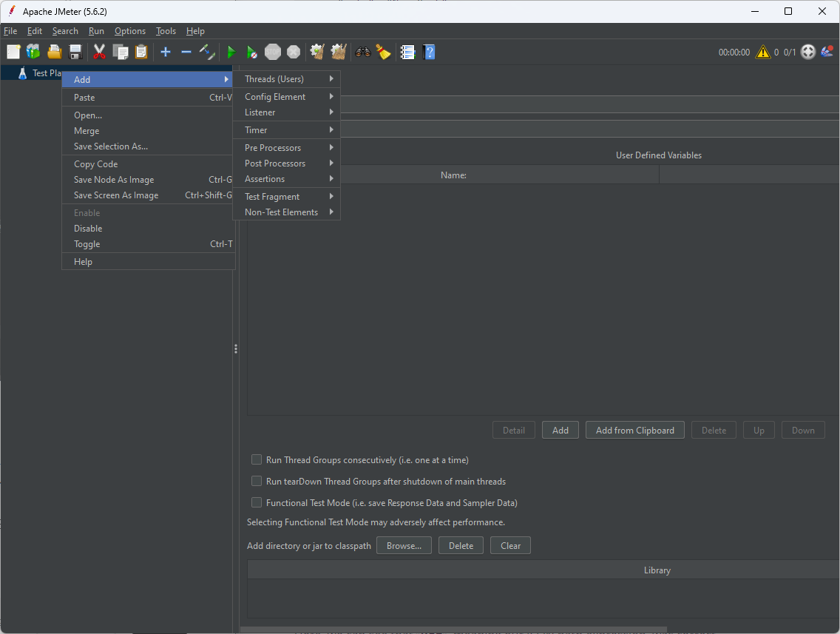The width and height of the screenshot is (840, 634).
Task: Choose Toggle from context menu
Action: coord(148,244)
